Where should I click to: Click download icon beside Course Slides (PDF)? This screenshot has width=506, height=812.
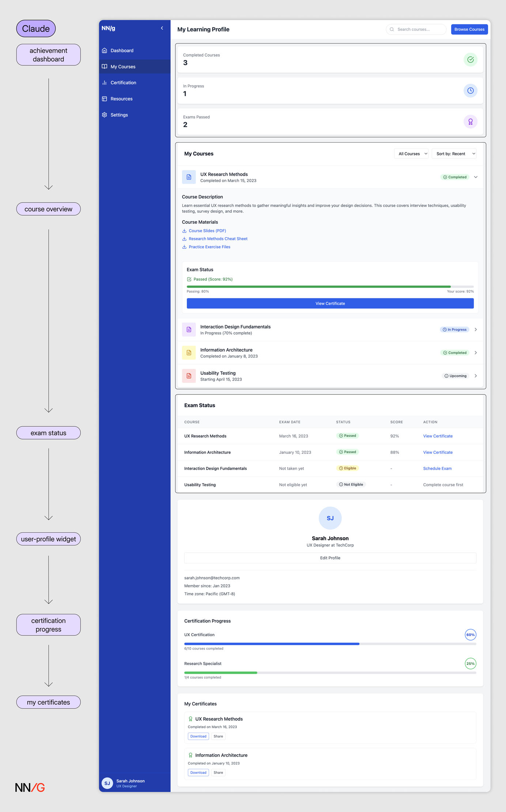point(184,231)
